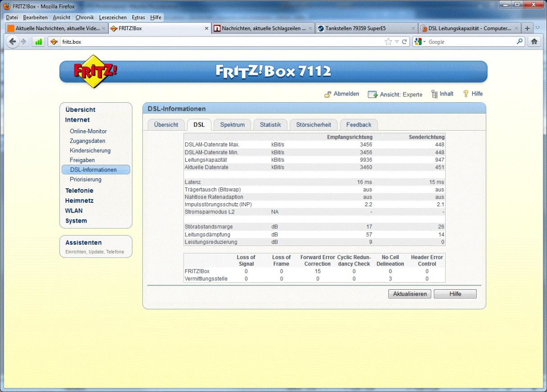Select the Feedback tab

359,125
